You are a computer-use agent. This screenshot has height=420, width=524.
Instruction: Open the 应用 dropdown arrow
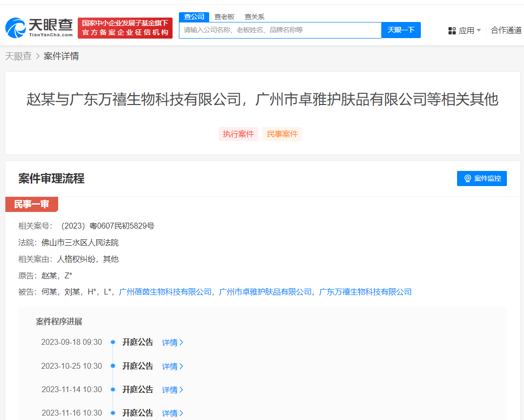(x=479, y=30)
